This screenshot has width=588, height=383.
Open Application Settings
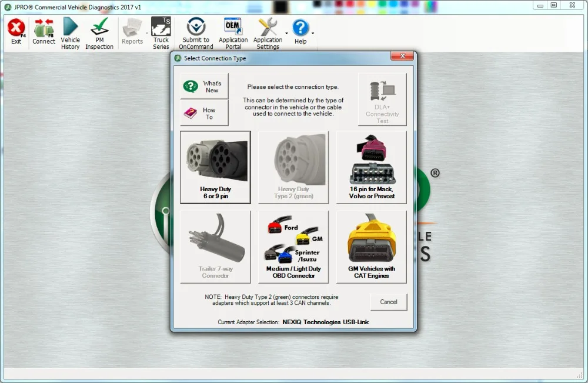click(x=268, y=34)
